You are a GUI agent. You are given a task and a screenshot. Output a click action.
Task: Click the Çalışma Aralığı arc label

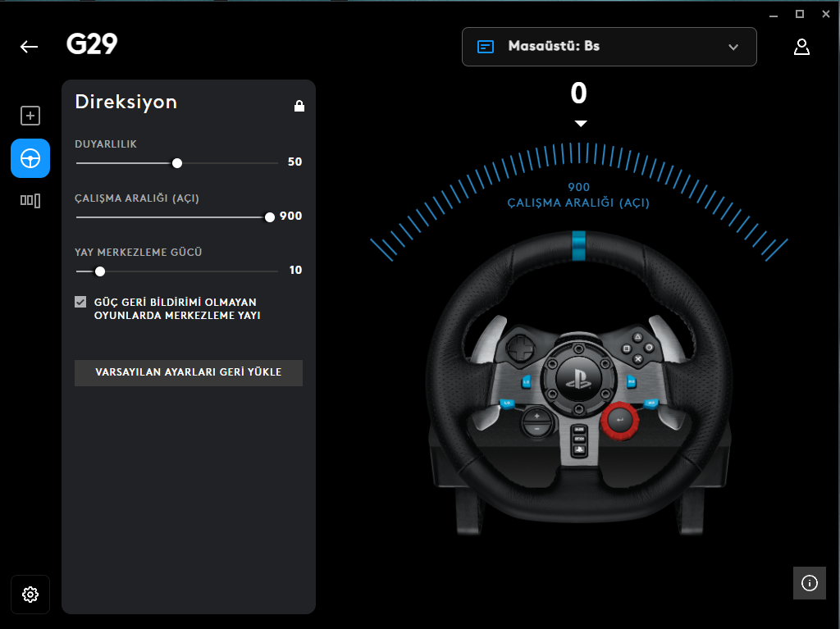click(x=578, y=203)
